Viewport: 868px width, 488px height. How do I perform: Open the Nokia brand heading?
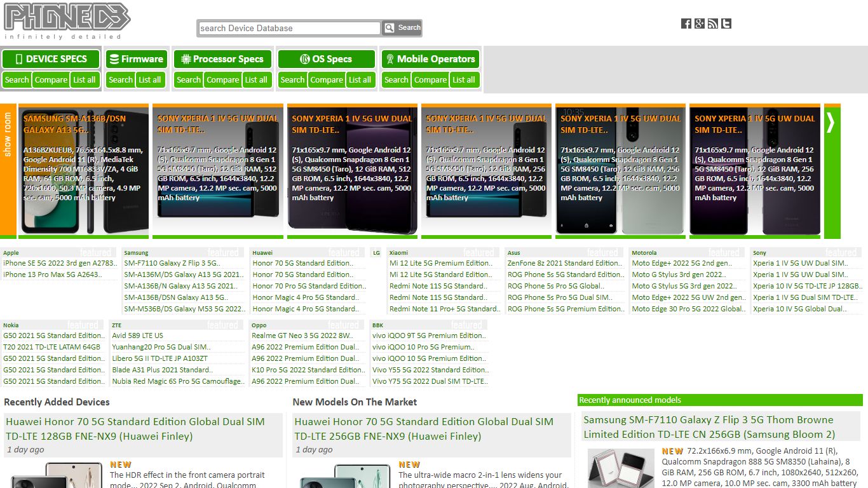[11, 325]
